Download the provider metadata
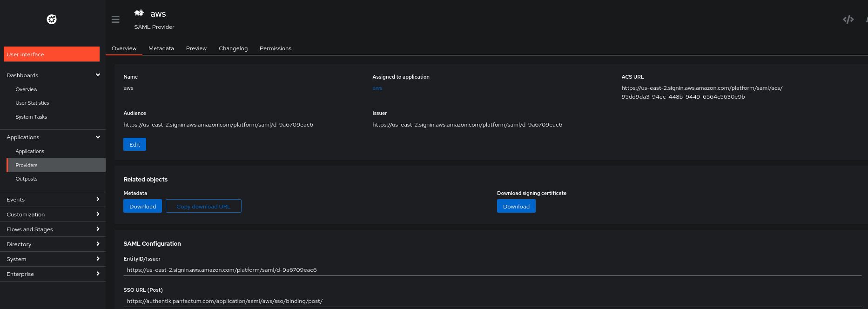The image size is (868, 309). 142,206
